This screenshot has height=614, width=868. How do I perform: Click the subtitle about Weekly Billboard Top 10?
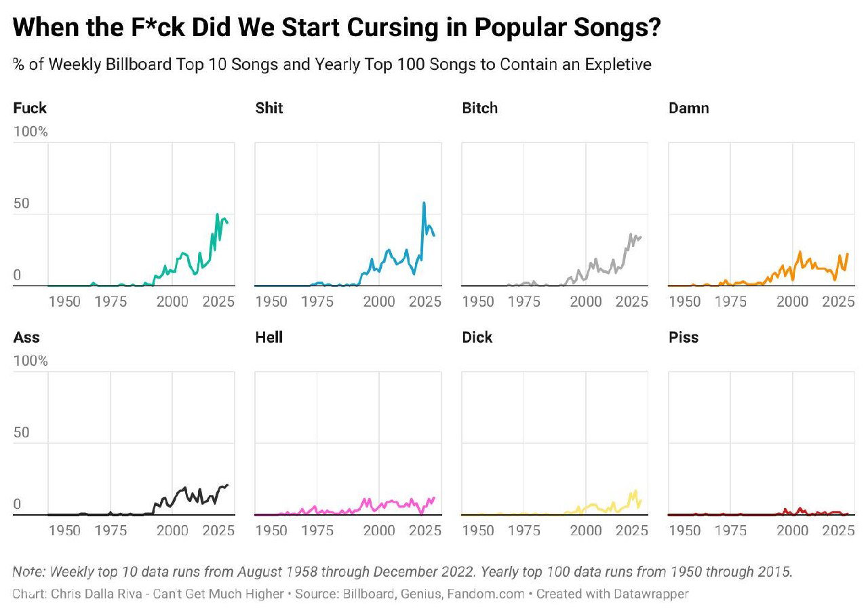(332, 64)
